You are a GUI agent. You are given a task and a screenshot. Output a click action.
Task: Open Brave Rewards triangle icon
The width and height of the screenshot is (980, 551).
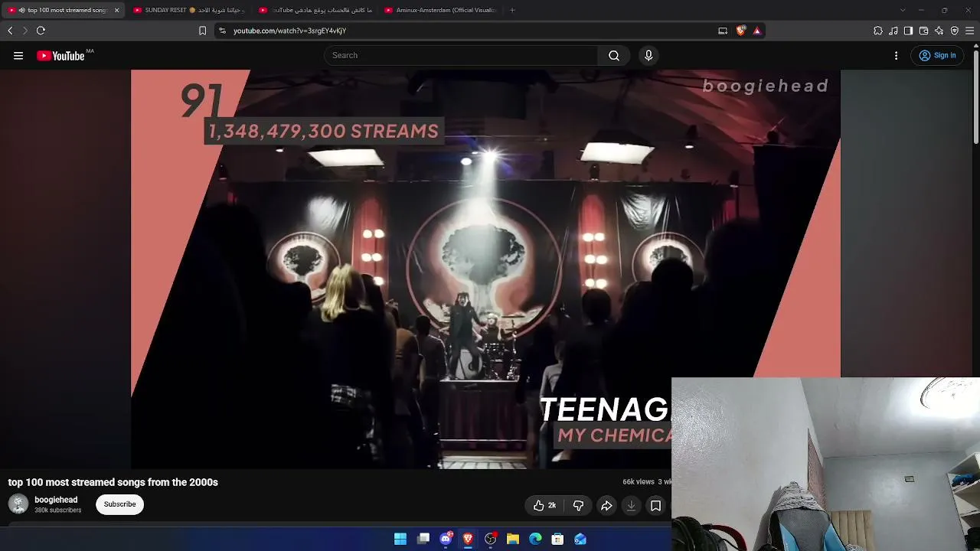757,31
